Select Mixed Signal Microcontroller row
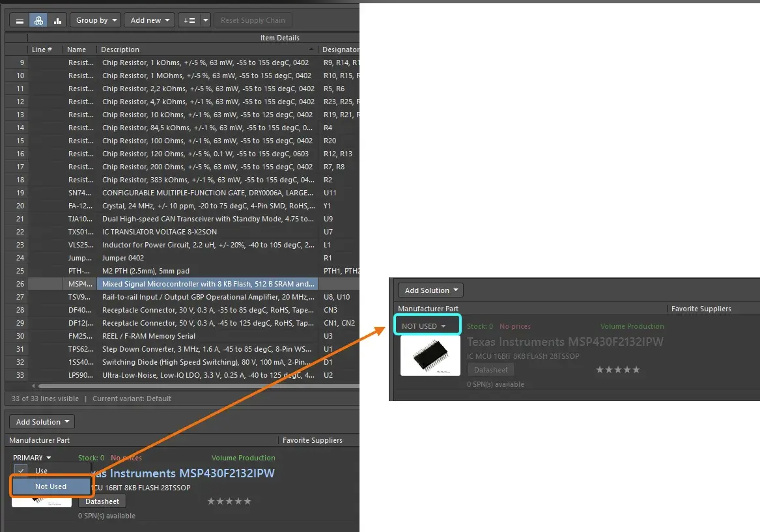 pyautogui.click(x=182, y=284)
